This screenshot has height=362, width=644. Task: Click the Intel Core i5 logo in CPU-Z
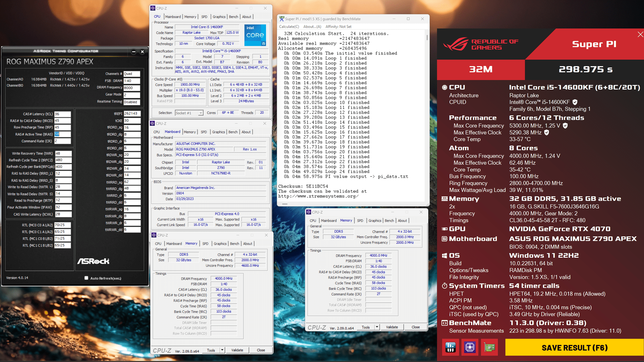click(255, 35)
